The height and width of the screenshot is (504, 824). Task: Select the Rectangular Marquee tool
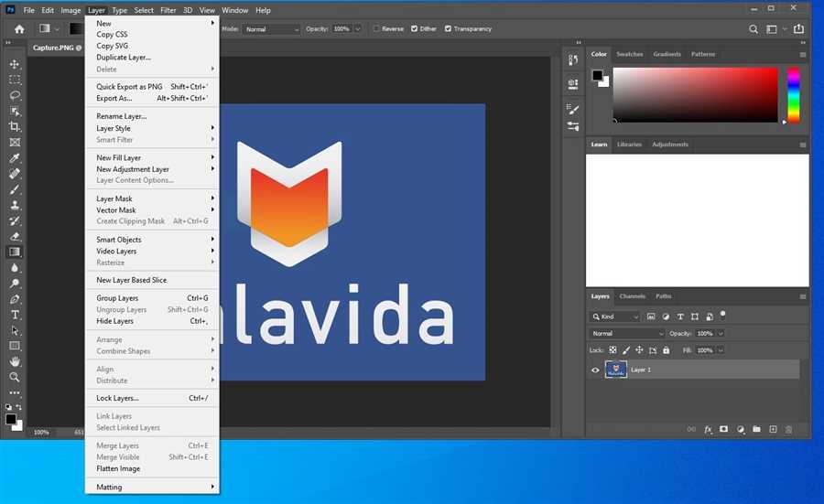pyautogui.click(x=15, y=80)
